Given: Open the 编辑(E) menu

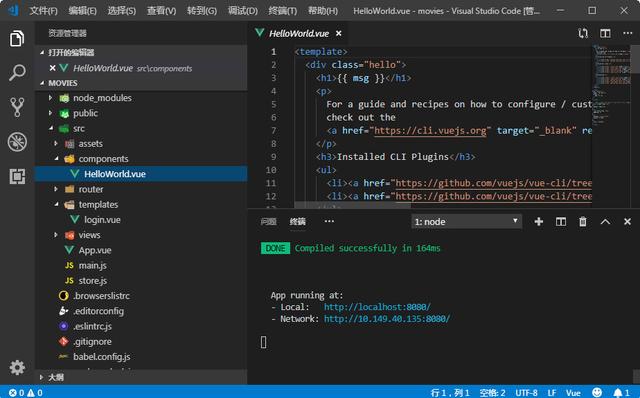Looking at the screenshot, I should [x=82, y=11].
